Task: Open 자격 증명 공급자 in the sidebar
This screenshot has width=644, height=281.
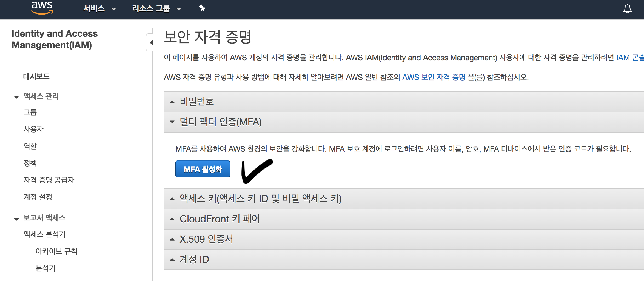Action: point(49,180)
